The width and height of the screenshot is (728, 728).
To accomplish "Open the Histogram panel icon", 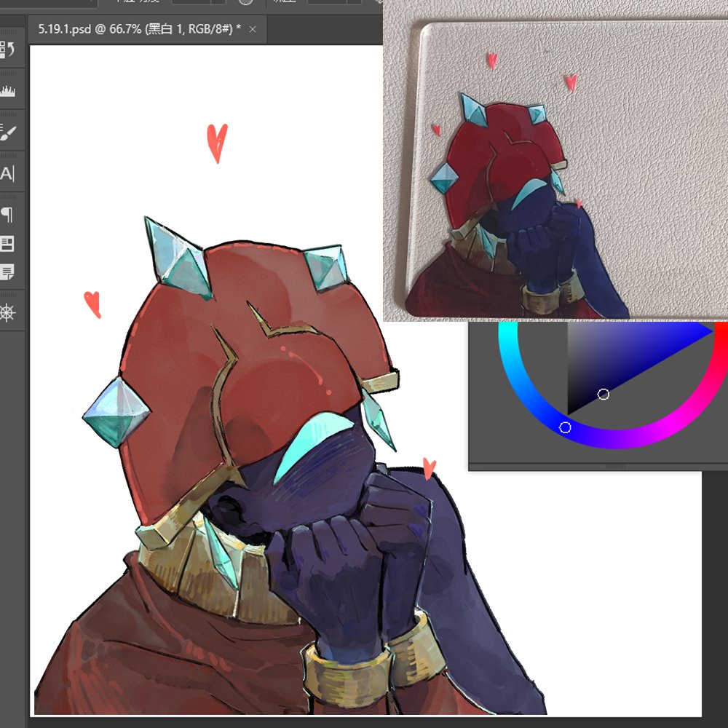I will tap(7, 90).
